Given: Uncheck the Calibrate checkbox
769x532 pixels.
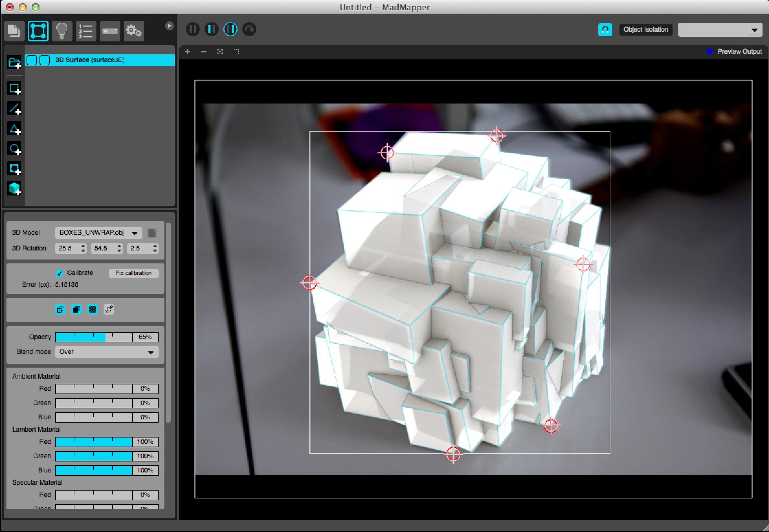Looking at the screenshot, I should [x=59, y=273].
